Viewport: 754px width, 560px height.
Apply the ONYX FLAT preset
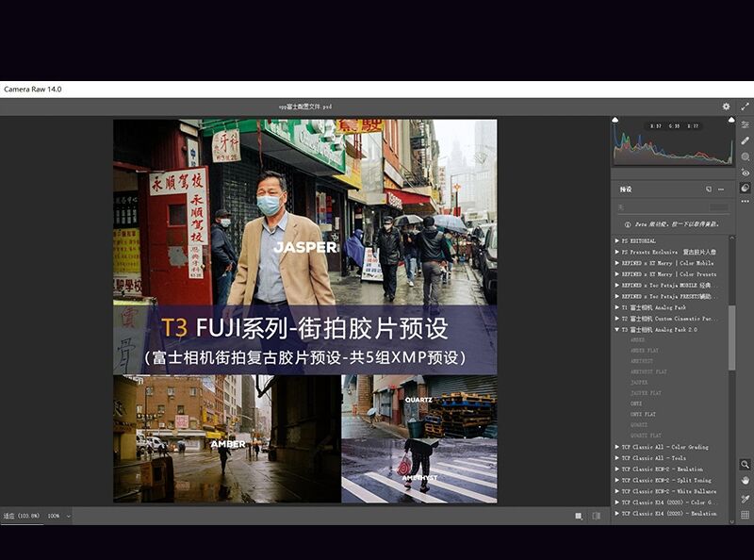pyautogui.click(x=643, y=414)
